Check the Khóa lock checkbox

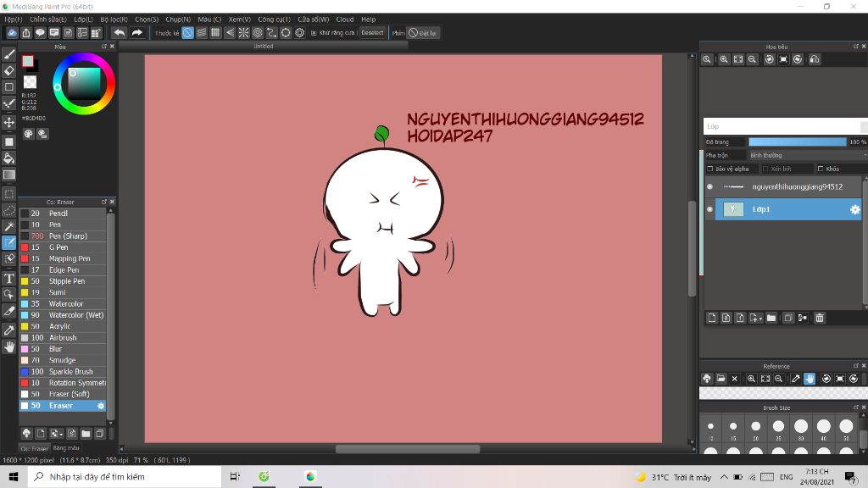pyautogui.click(x=821, y=169)
